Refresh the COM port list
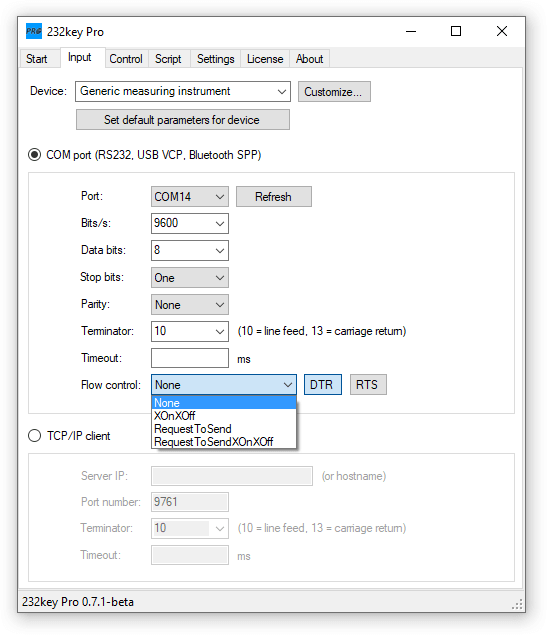The image size is (547, 635). click(274, 196)
